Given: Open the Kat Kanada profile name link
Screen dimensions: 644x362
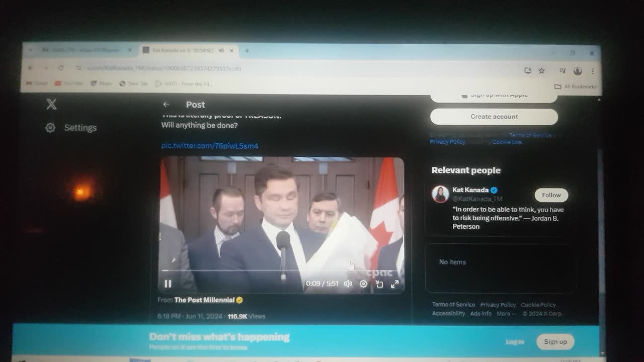Looking at the screenshot, I should (470, 190).
